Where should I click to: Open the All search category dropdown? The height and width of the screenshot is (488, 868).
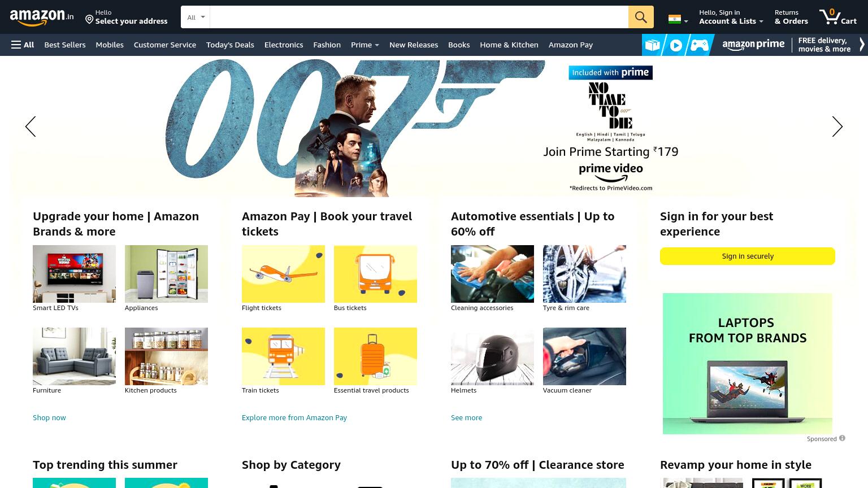pyautogui.click(x=196, y=17)
